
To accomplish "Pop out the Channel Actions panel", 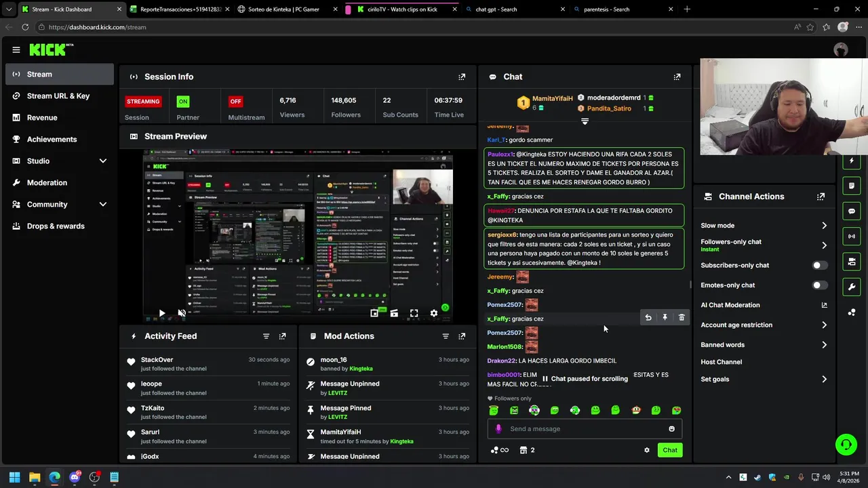I will tap(821, 197).
